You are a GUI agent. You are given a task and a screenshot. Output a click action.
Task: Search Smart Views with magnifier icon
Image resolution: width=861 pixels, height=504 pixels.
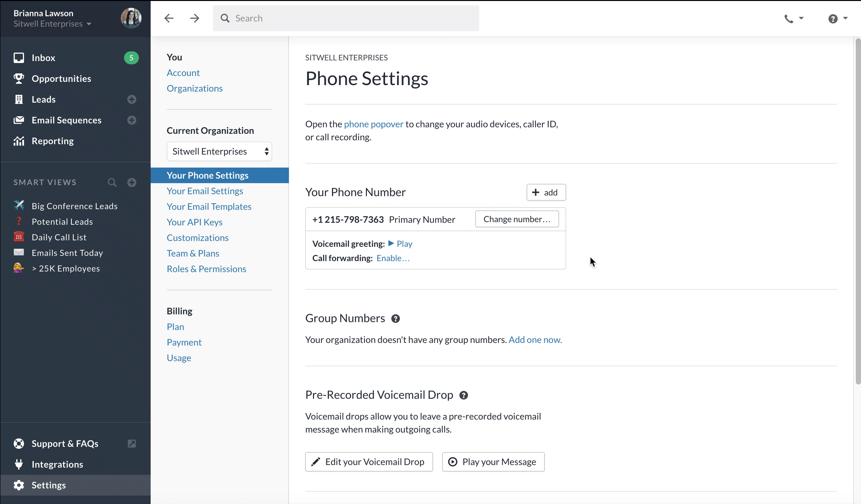click(x=112, y=183)
